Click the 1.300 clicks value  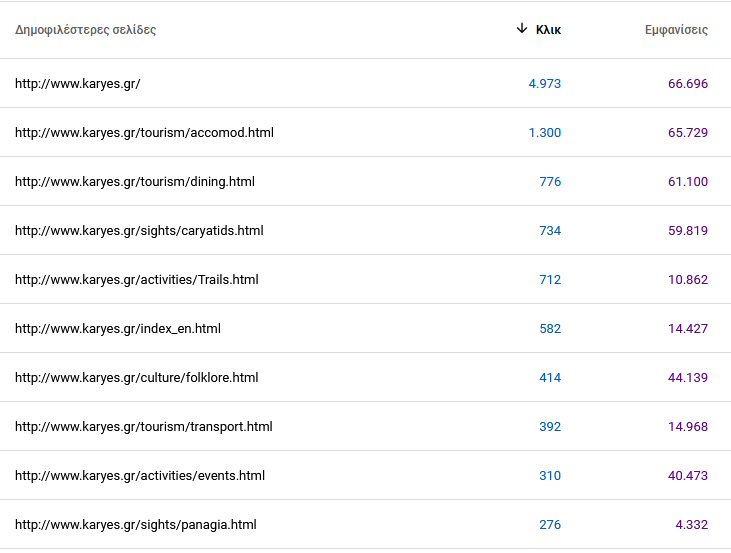tap(545, 132)
